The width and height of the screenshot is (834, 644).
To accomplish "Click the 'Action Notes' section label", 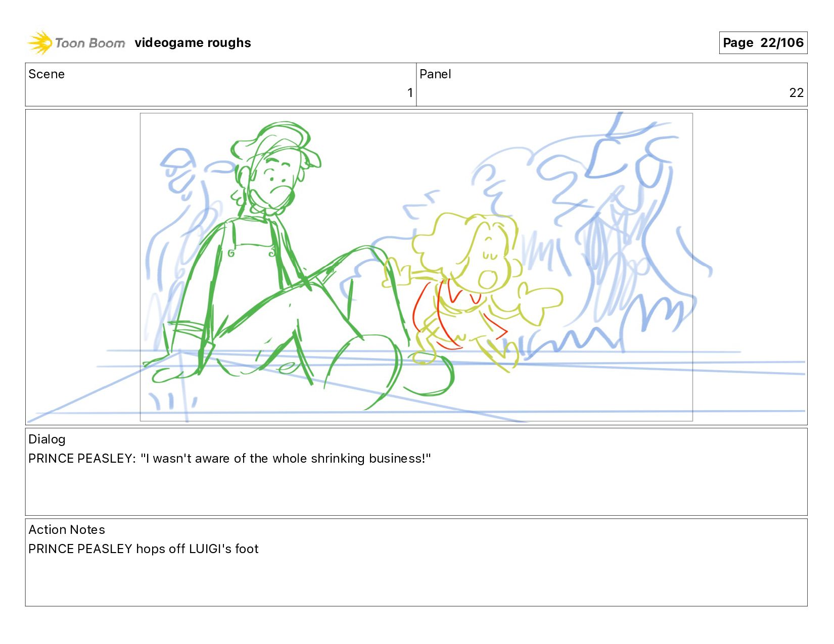I will tap(67, 529).
